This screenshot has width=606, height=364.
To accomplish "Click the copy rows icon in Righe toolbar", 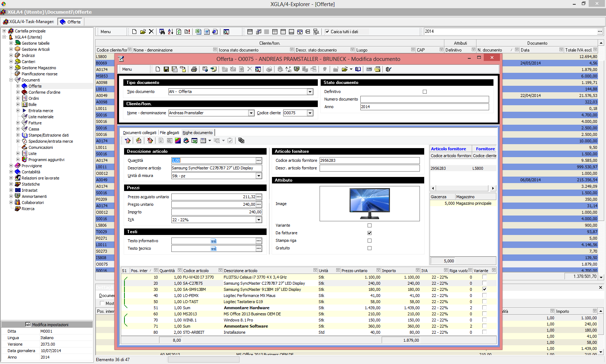I will (241, 141).
